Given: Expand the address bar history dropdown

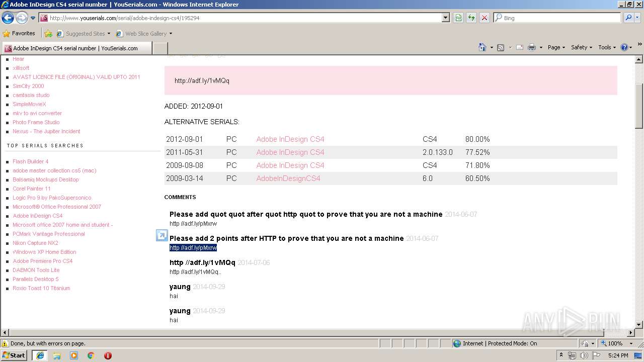Looking at the screenshot, I should tap(446, 18).
